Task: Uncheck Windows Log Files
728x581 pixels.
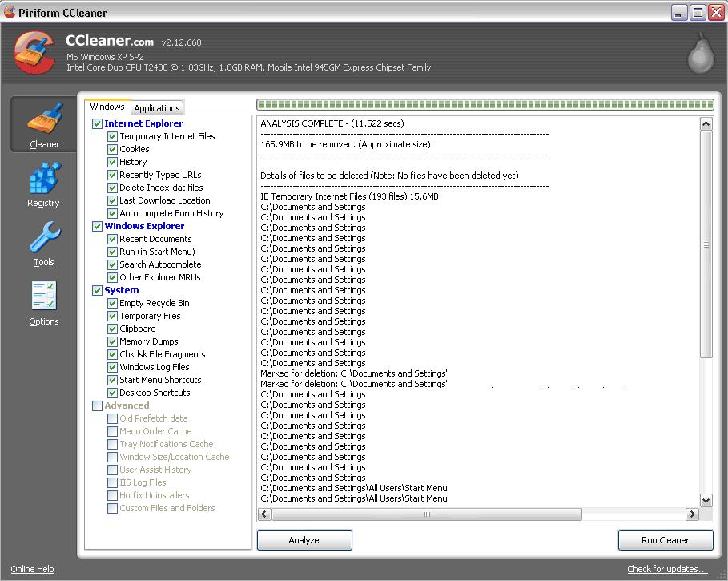Action: pyautogui.click(x=112, y=367)
